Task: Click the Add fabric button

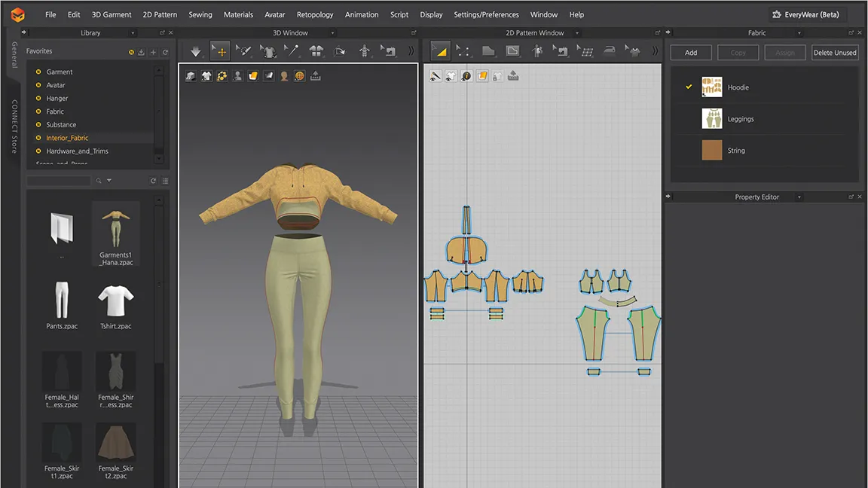Action: pos(691,53)
